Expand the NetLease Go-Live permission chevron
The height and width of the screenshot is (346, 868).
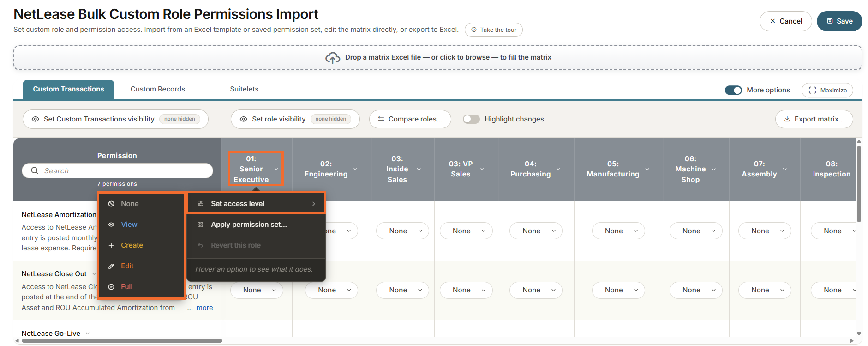(x=88, y=334)
